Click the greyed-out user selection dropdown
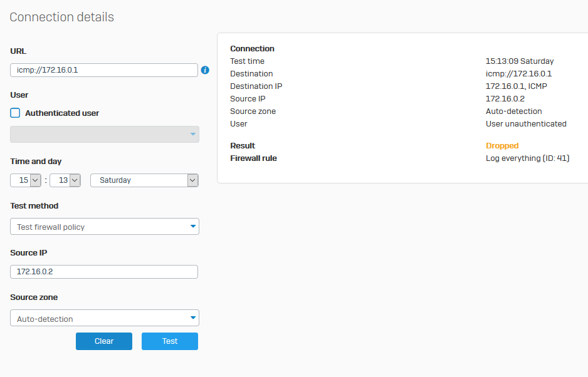 tap(105, 134)
